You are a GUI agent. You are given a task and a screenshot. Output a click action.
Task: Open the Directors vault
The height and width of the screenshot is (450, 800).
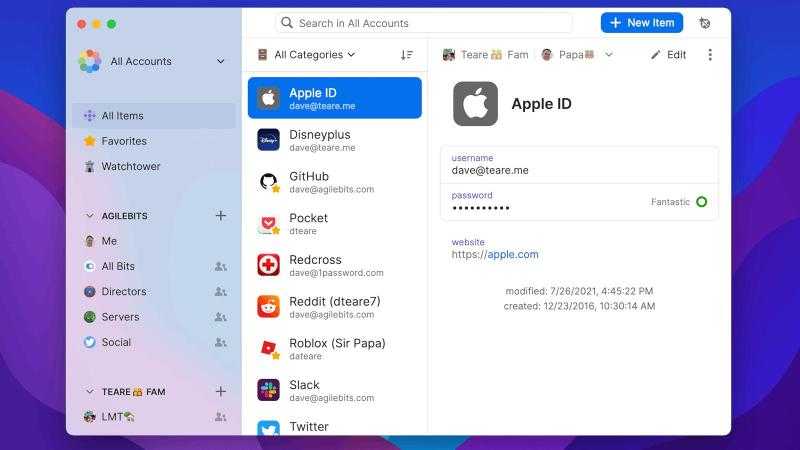point(123,291)
